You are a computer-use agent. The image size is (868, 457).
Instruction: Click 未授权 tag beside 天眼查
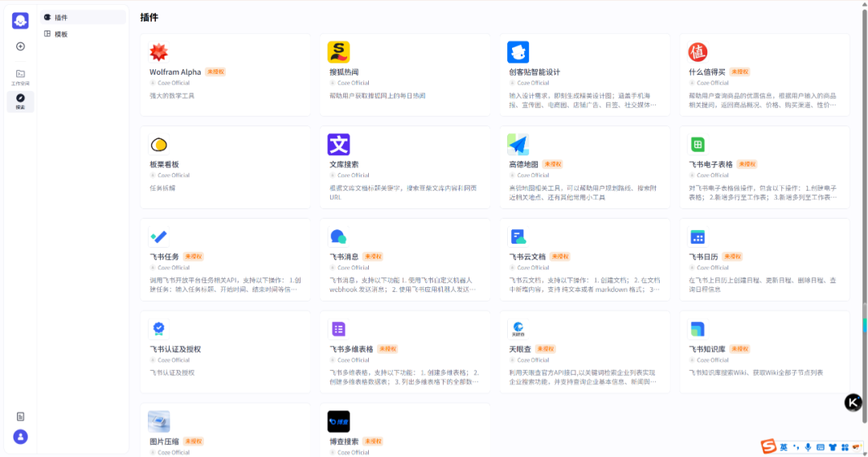pyautogui.click(x=545, y=349)
